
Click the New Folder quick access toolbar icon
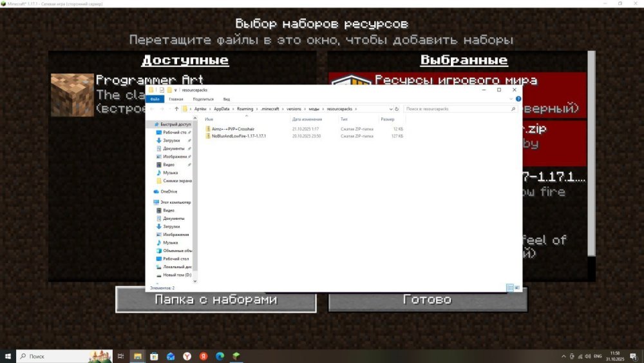[x=169, y=90]
